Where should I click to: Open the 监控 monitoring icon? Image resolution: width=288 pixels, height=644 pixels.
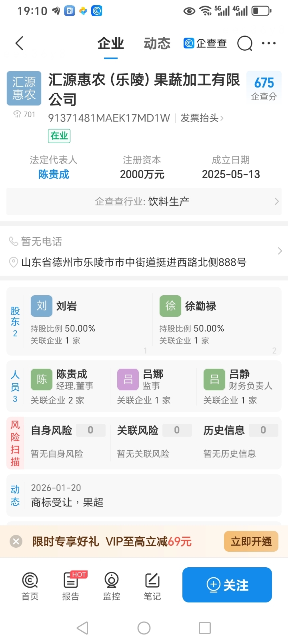click(112, 585)
